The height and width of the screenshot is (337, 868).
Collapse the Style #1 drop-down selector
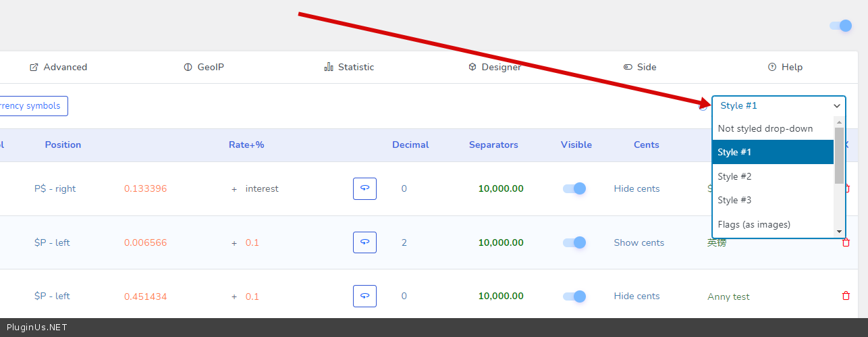779,105
